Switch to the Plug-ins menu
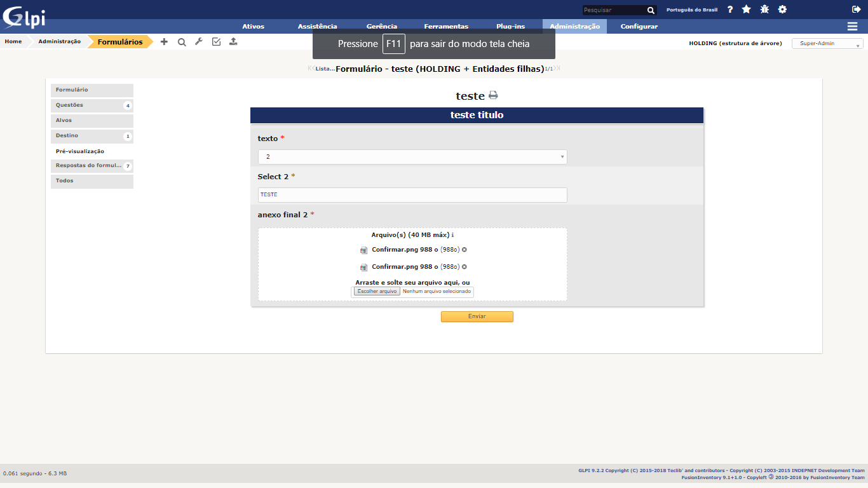Screen dimensions: 868x488 point(510,26)
